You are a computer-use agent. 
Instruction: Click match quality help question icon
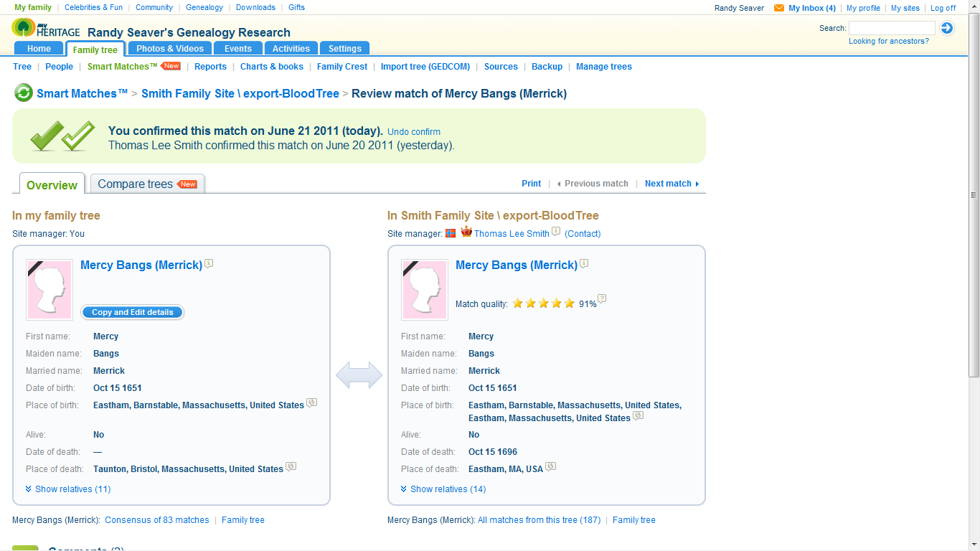click(x=602, y=298)
